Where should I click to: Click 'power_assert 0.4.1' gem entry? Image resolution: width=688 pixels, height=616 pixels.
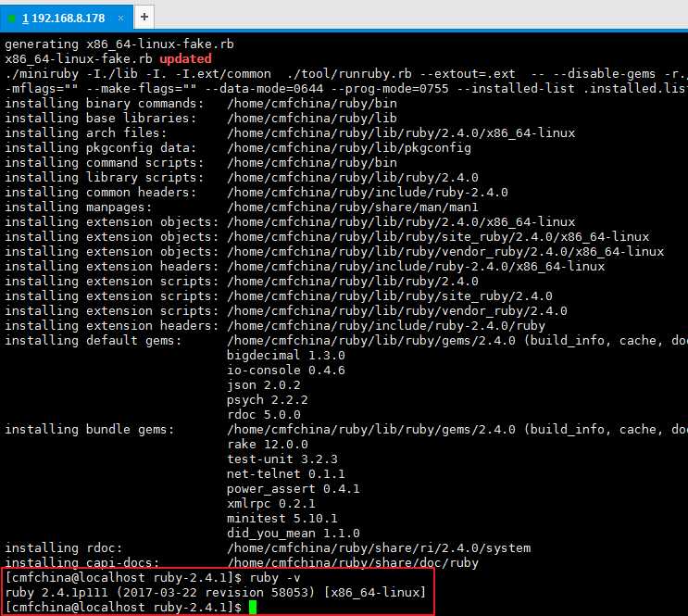tap(294, 489)
